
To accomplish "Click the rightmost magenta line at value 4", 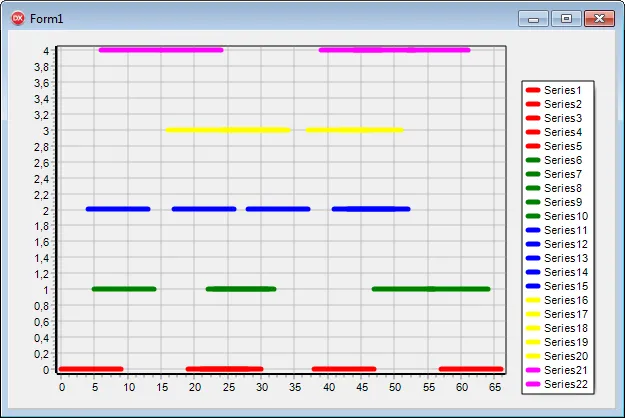I will 395,50.
